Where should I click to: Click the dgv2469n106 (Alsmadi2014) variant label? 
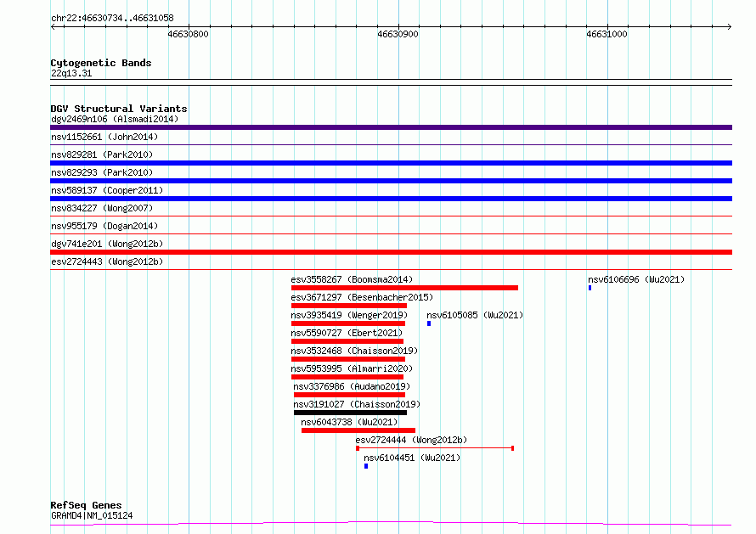click(115, 119)
